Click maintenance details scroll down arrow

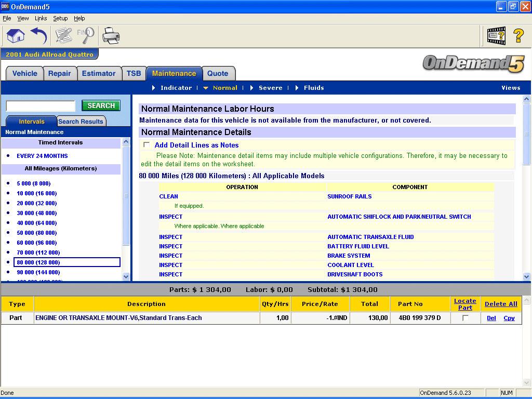click(527, 276)
